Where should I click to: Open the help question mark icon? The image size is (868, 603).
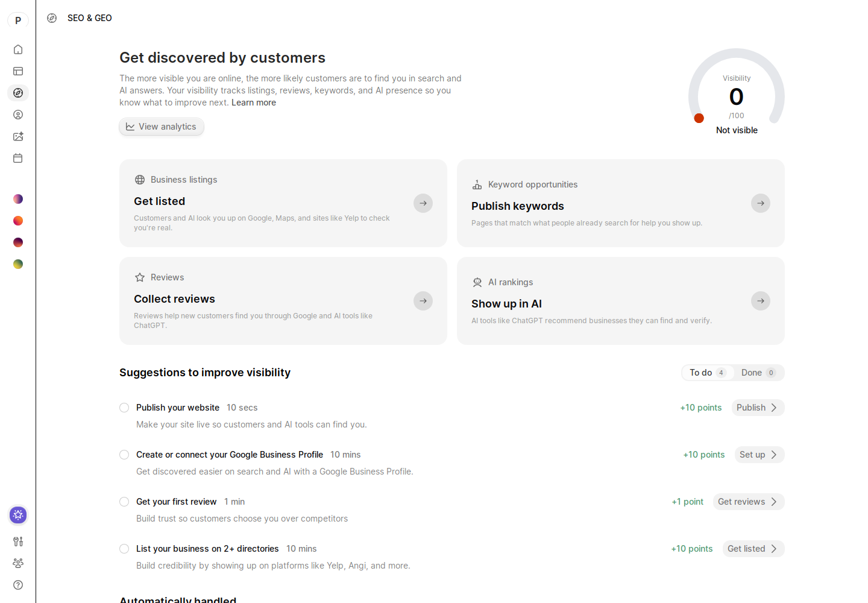pyautogui.click(x=18, y=585)
